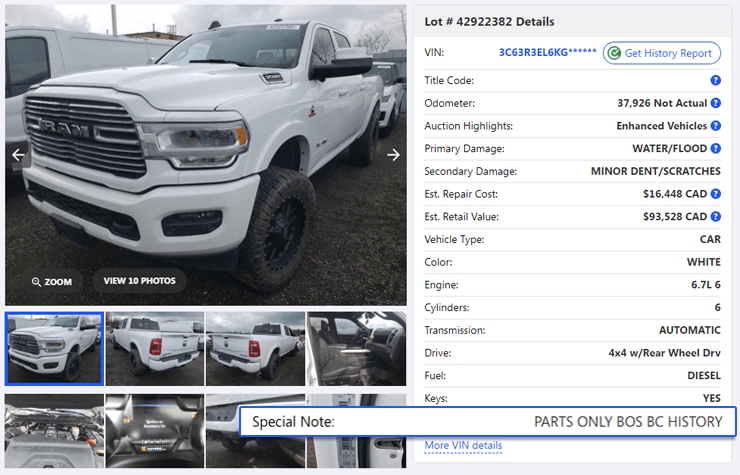
Task: Select the dashboard instrument cluster thumbnail
Action: click(155, 431)
